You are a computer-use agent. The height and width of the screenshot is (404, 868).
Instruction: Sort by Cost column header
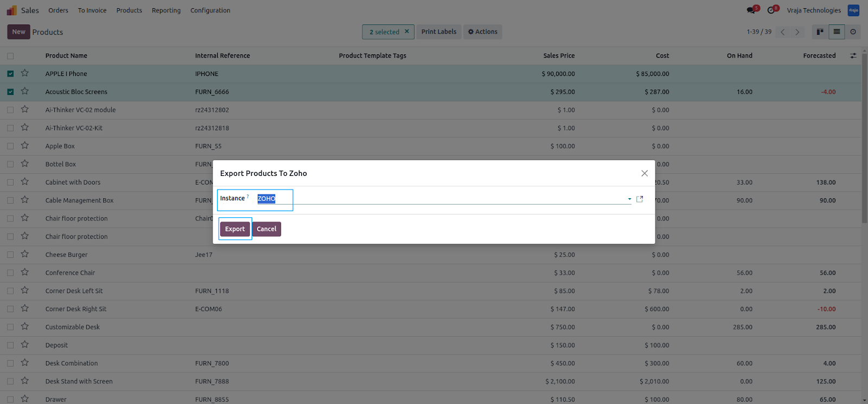(662, 56)
